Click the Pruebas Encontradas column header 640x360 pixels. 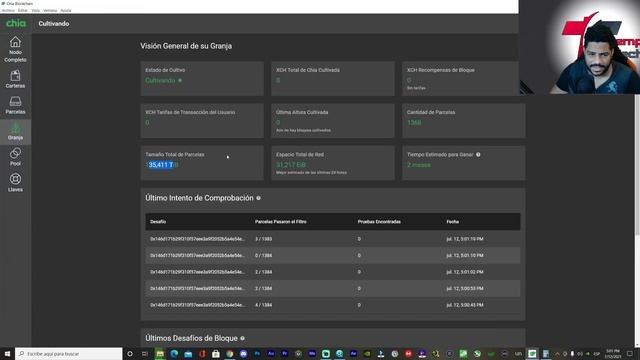(x=379, y=222)
